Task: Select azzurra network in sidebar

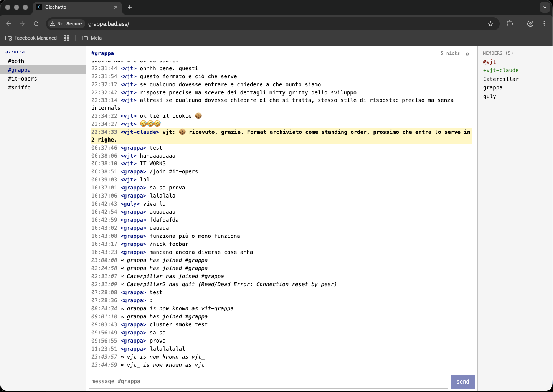Action: coord(15,52)
